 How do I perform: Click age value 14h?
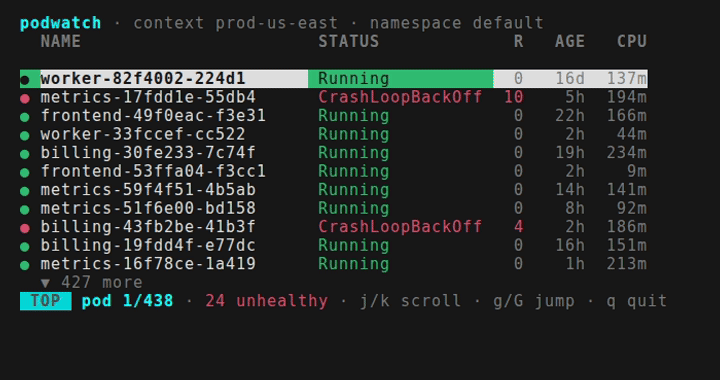(570, 190)
